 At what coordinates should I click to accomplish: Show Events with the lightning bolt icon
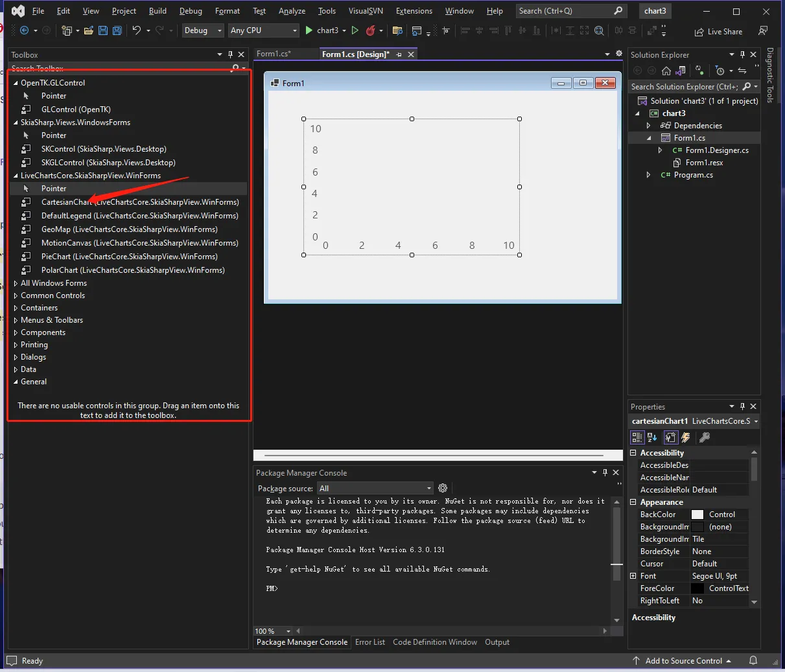coord(686,437)
